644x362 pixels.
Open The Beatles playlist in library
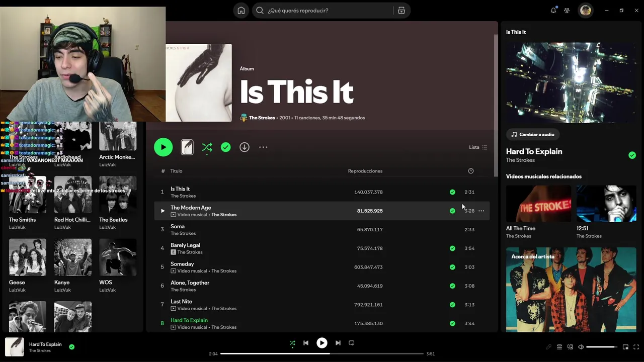118,200
